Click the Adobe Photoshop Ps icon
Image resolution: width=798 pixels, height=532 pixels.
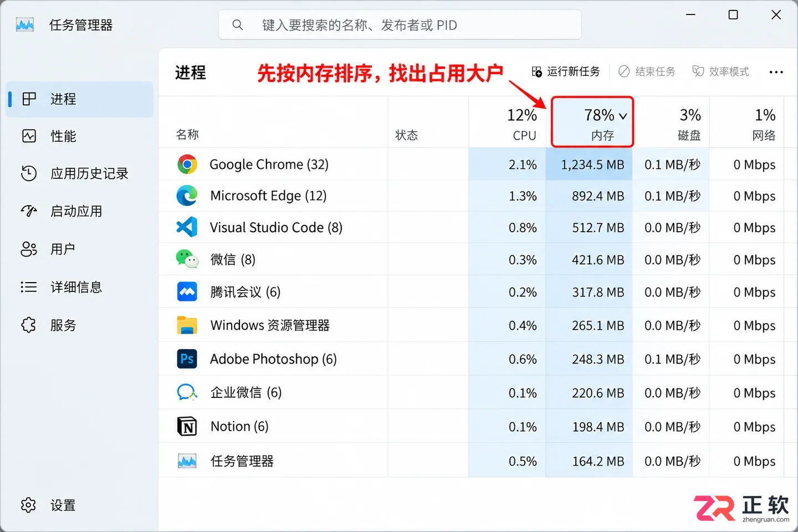tap(187, 359)
